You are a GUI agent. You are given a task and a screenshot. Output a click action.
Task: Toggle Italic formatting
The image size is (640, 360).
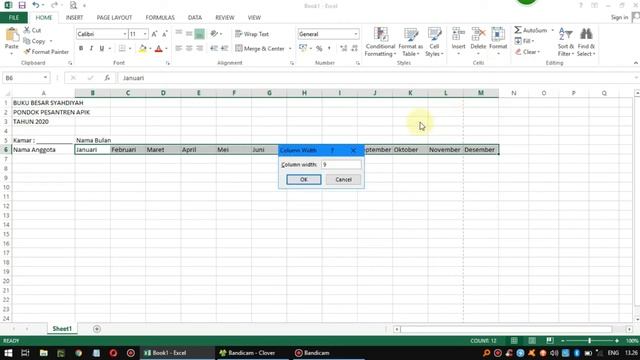[x=91, y=49]
